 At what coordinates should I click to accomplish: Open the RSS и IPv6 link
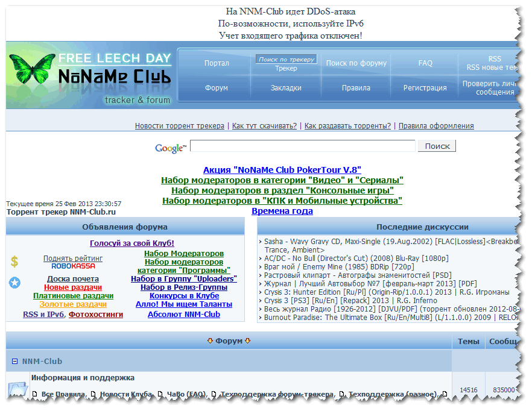[x=43, y=315]
